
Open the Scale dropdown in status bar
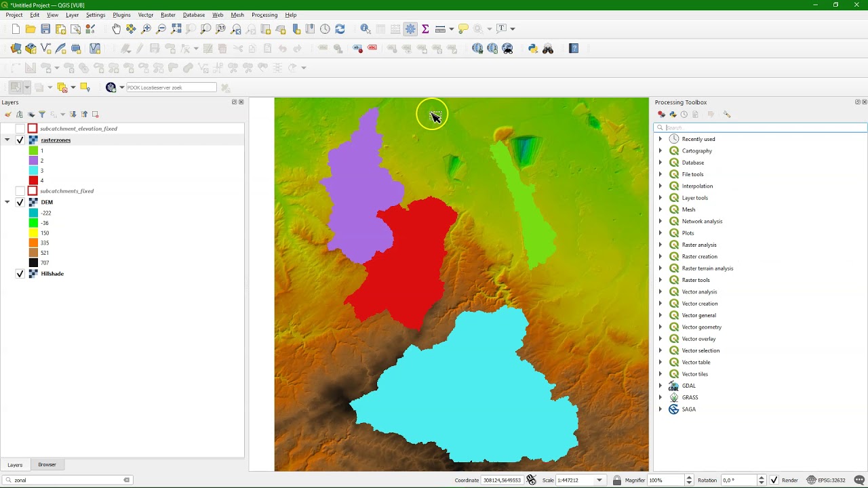click(x=599, y=480)
